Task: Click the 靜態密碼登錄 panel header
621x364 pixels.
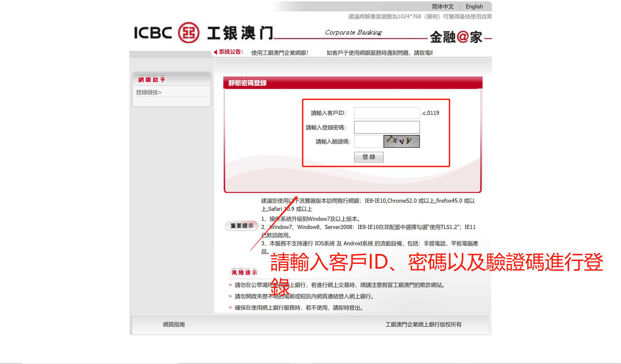Action: pos(353,83)
